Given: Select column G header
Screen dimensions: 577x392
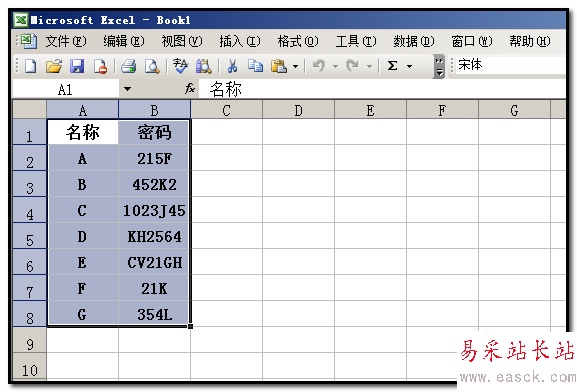Looking at the screenshot, I should tap(514, 110).
